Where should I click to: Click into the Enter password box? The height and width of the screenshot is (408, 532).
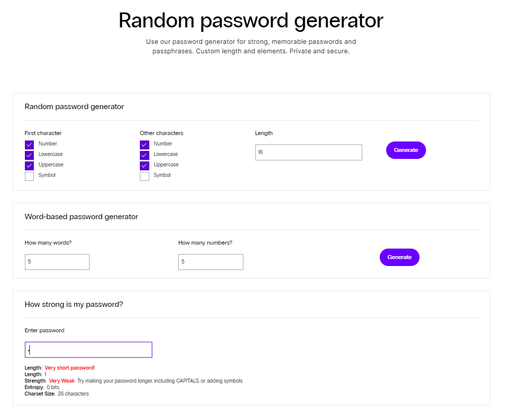click(89, 350)
